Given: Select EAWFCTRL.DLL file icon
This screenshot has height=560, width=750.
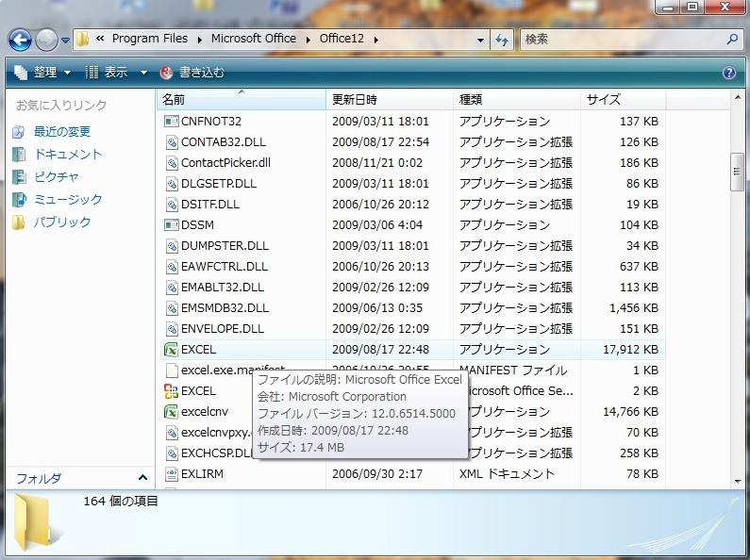Looking at the screenshot, I should point(172,267).
